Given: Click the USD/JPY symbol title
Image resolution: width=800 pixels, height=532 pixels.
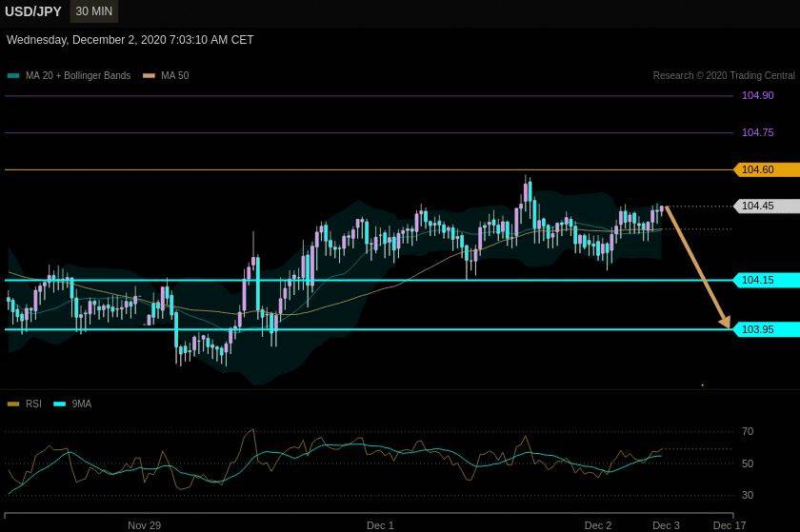Looking at the screenshot, I should coord(33,11).
